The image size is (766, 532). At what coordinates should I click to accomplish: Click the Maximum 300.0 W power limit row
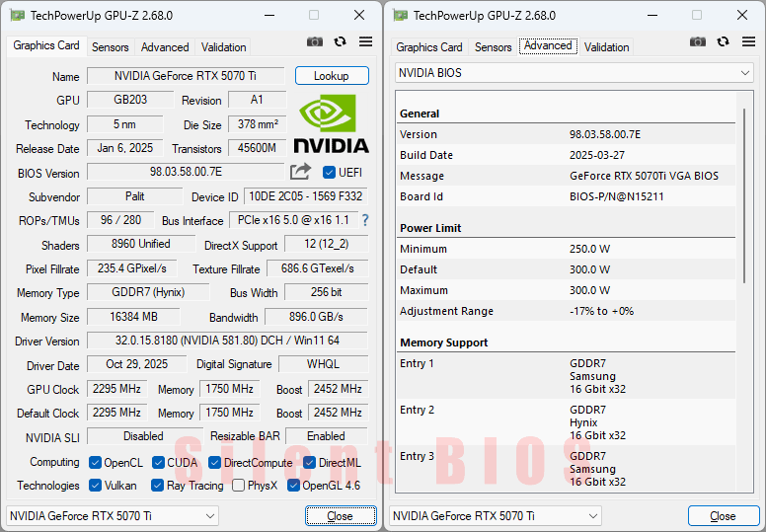pos(567,290)
